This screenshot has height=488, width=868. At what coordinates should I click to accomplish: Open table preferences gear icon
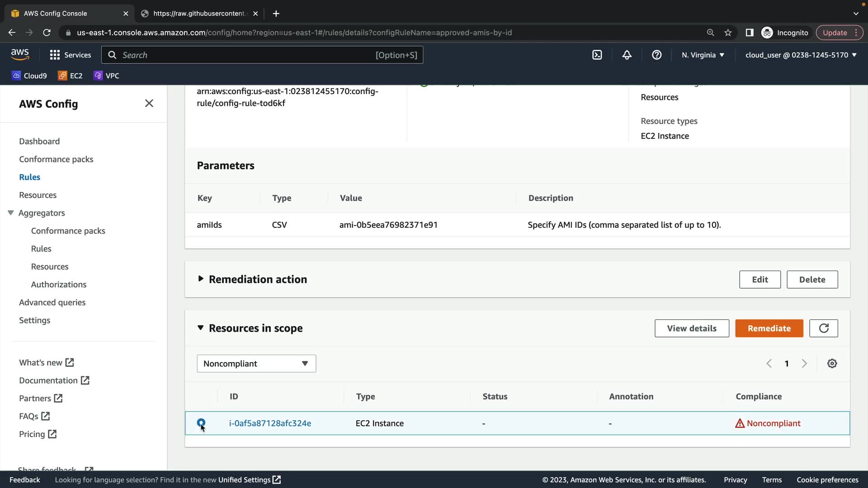point(832,364)
